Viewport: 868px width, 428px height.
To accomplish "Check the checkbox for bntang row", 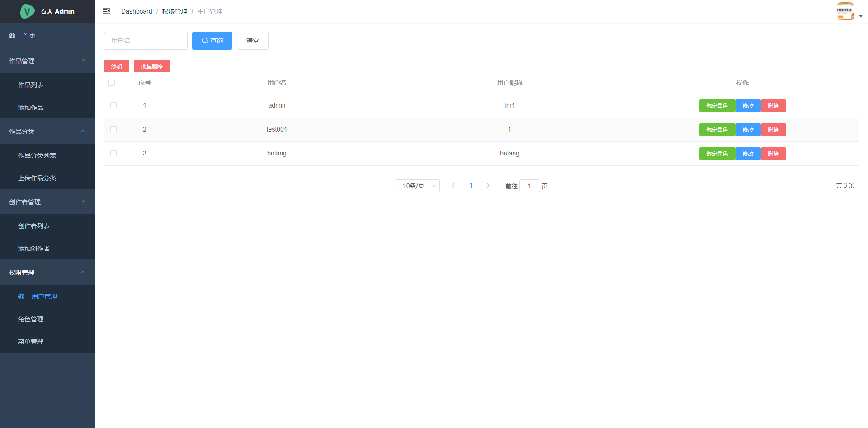I will [x=113, y=153].
